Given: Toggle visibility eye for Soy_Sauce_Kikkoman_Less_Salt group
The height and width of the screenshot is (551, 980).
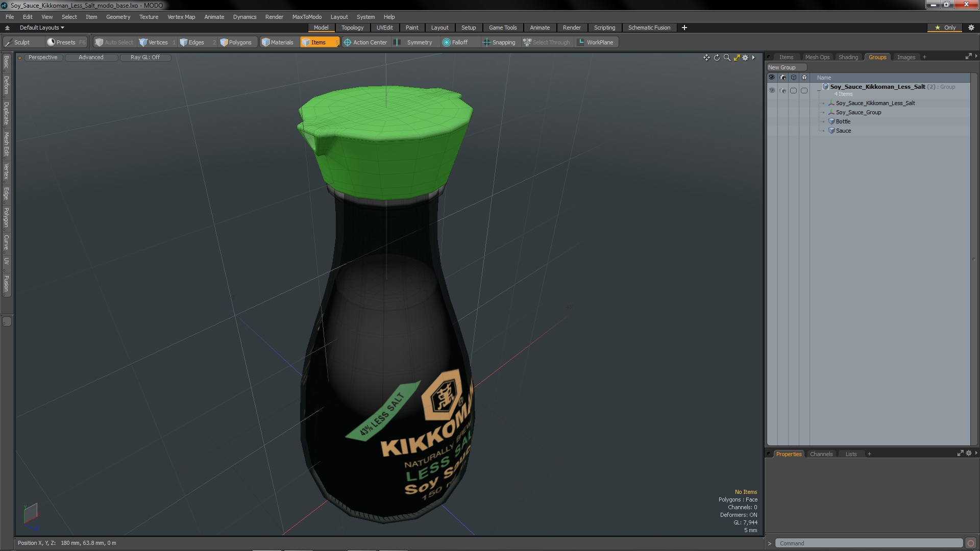Looking at the screenshot, I should pyautogui.click(x=772, y=90).
